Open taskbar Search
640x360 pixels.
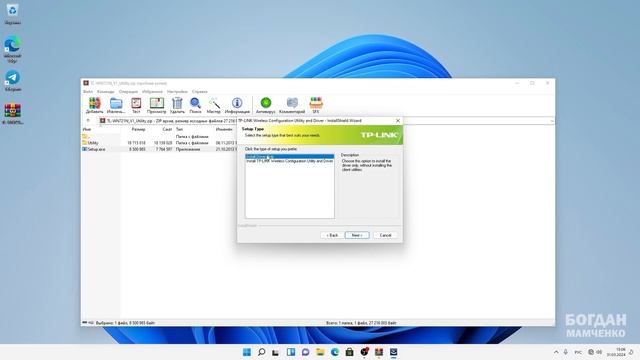tap(262, 352)
